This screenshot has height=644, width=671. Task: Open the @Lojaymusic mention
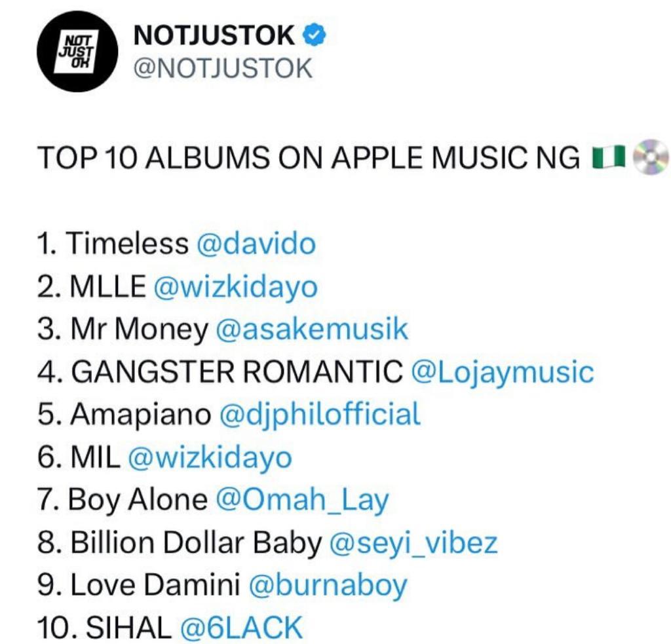point(502,372)
